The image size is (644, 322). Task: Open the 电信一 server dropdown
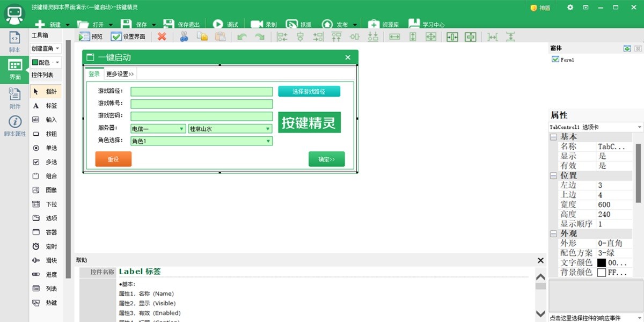(182, 129)
